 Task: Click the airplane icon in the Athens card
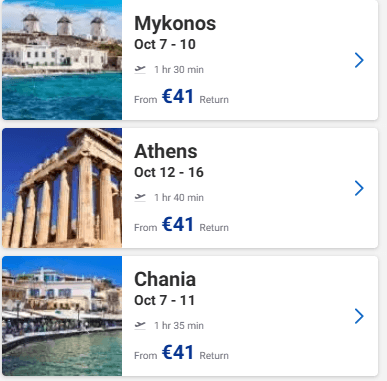[x=140, y=197]
